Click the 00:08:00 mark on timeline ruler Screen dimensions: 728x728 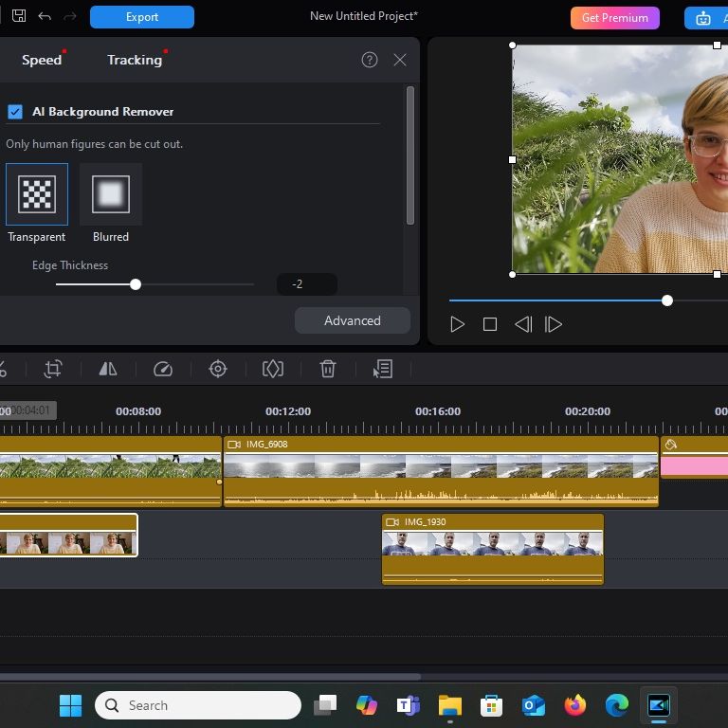(138, 411)
